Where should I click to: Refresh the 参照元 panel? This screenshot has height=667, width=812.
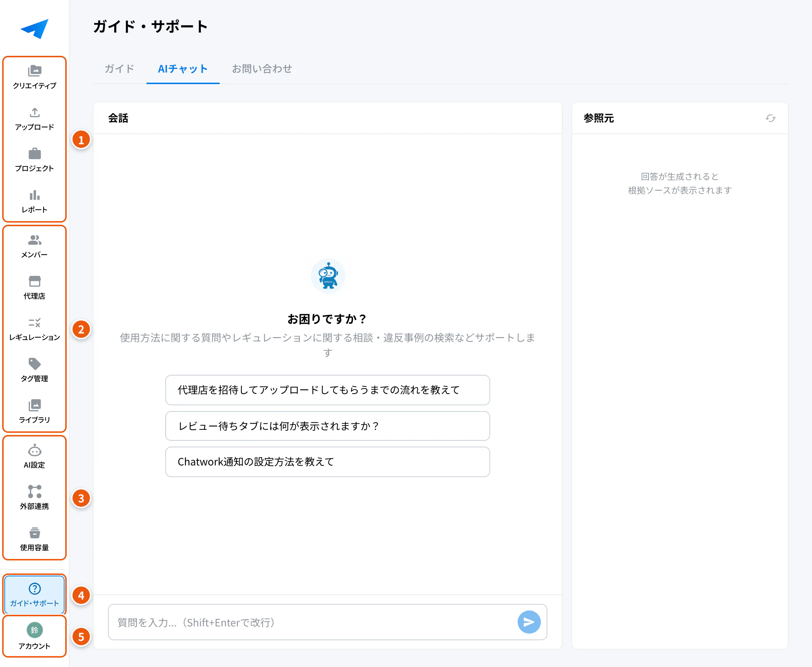point(771,118)
